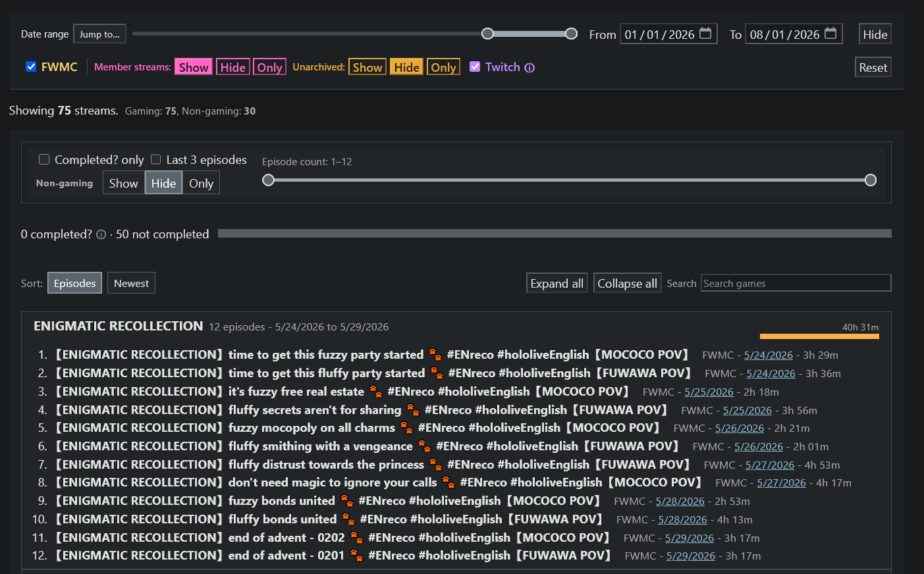This screenshot has width=924, height=574.
Task: Enable the 'Completed? only' checkbox
Action: point(44,159)
